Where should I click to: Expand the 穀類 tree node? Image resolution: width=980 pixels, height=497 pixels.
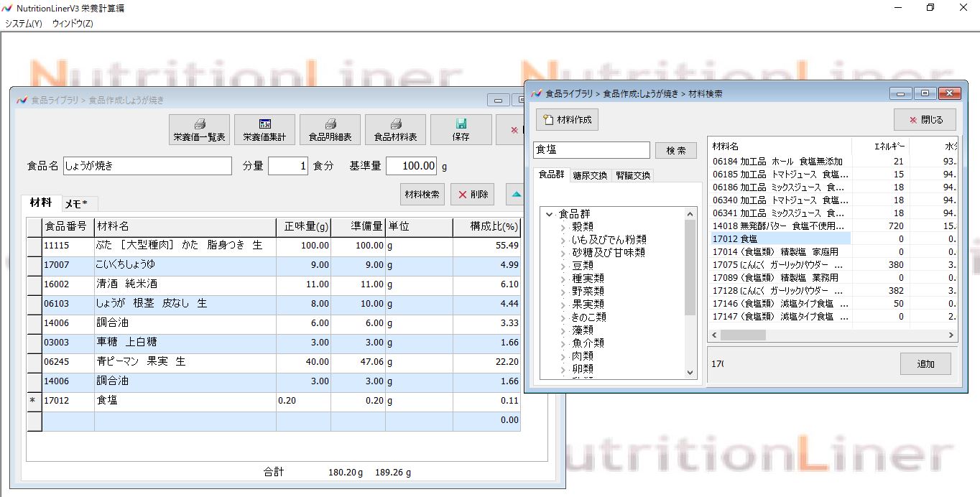(563, 227)
